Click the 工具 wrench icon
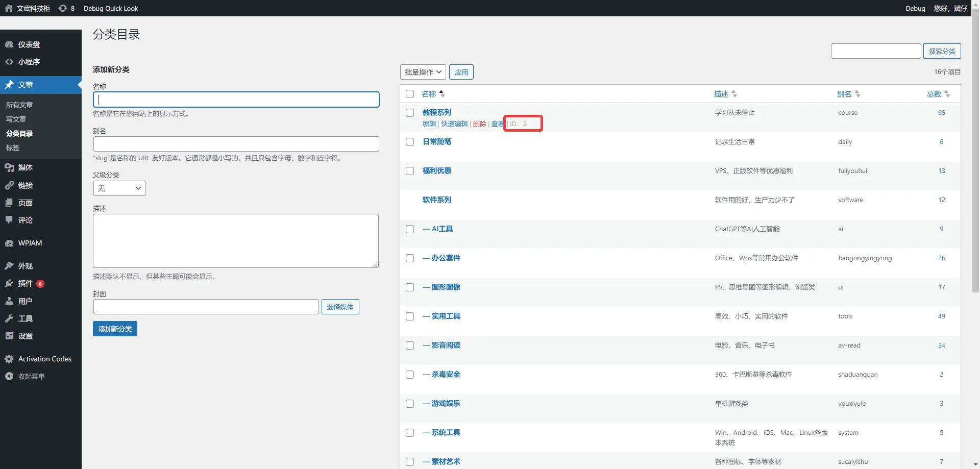The width and height of the screenshot is (980, 469). tap(9, 318)
